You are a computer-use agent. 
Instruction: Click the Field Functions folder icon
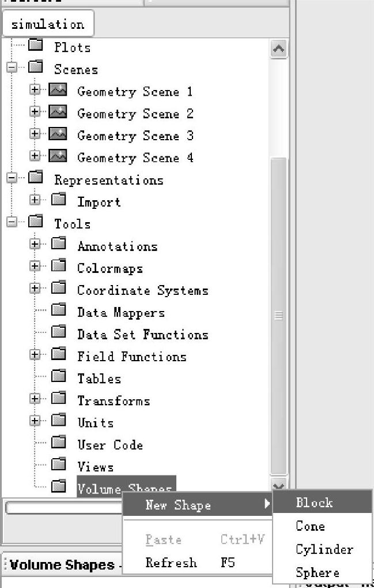[59, 355]
